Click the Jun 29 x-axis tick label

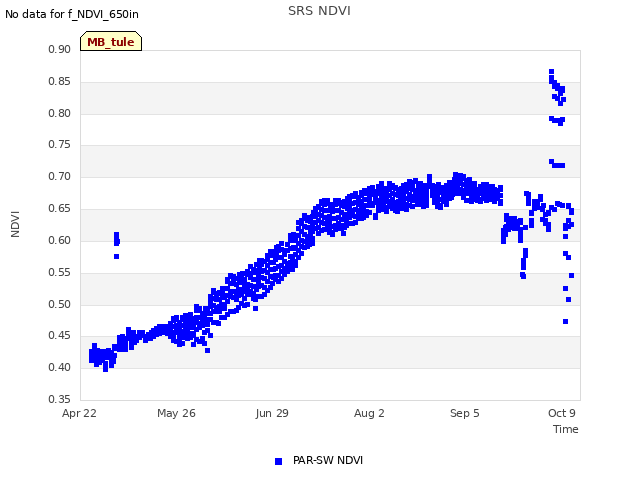click(x=272, y=413)
